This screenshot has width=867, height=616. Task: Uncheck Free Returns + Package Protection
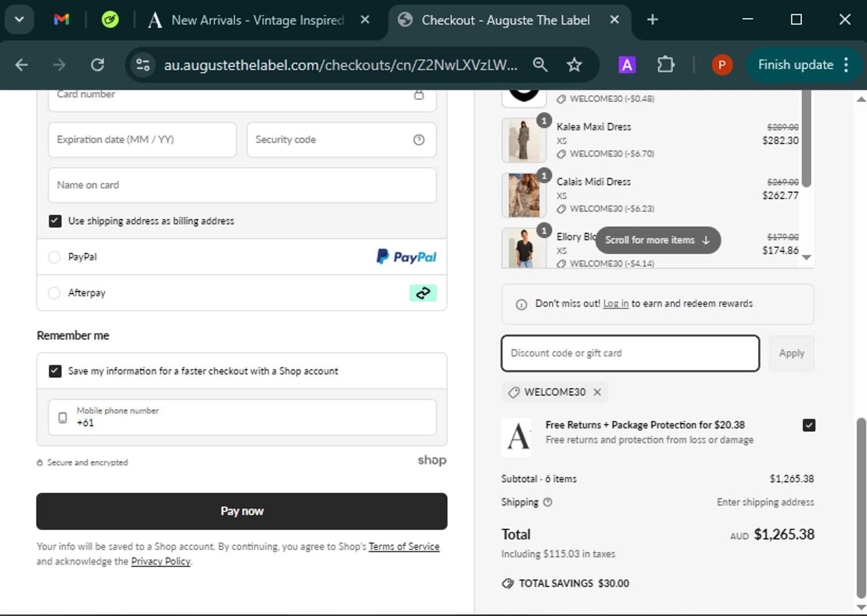click(809, 425)
